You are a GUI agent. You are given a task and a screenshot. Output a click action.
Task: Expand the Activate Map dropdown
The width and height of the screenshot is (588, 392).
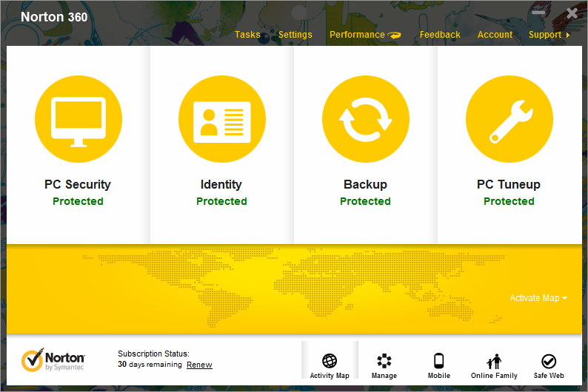click(538, 298)
